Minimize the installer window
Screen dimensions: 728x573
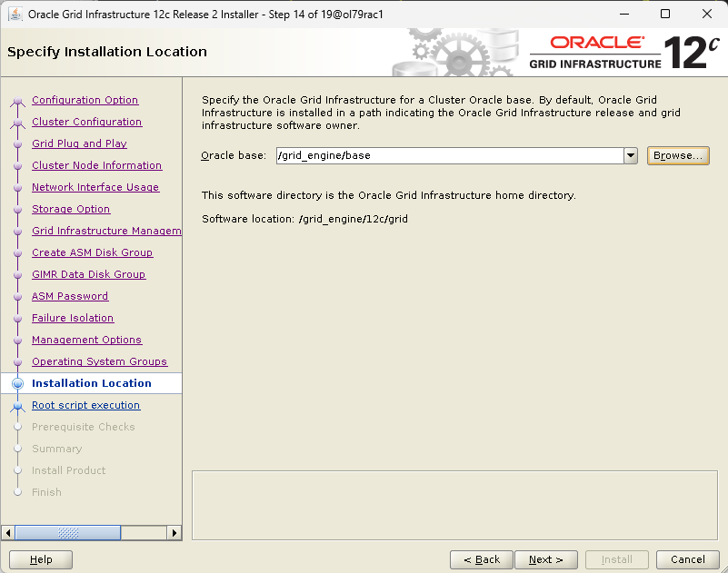pyautogui.click(x=624, y=14)
